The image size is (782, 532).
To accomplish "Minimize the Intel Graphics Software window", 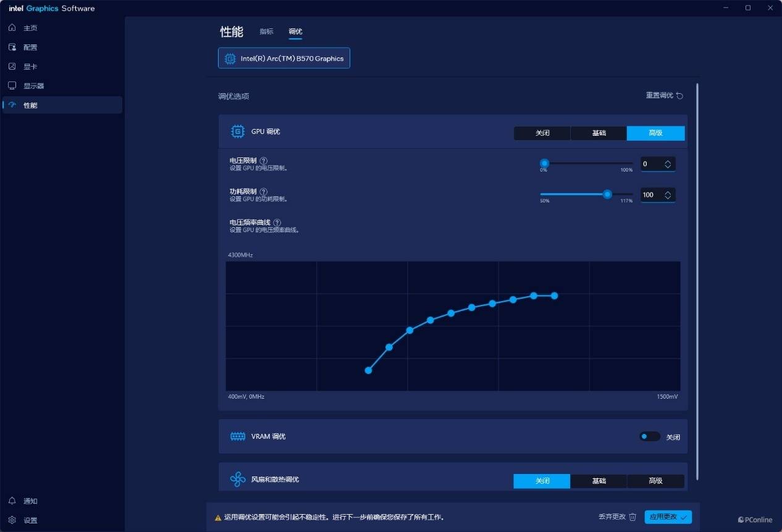I will pos(726,7).
